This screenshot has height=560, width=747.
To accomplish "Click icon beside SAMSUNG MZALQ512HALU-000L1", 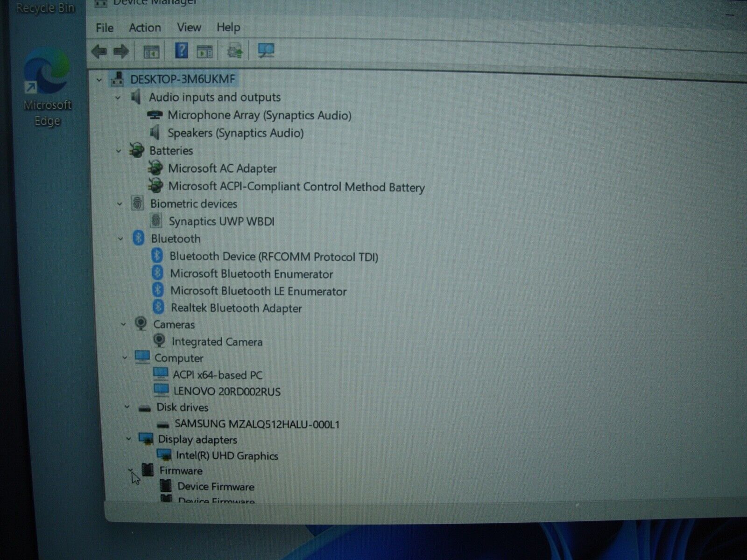I will 163,425.
